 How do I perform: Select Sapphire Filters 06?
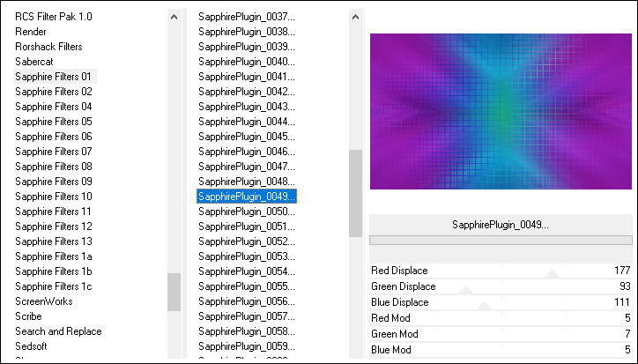click(53, 137)
